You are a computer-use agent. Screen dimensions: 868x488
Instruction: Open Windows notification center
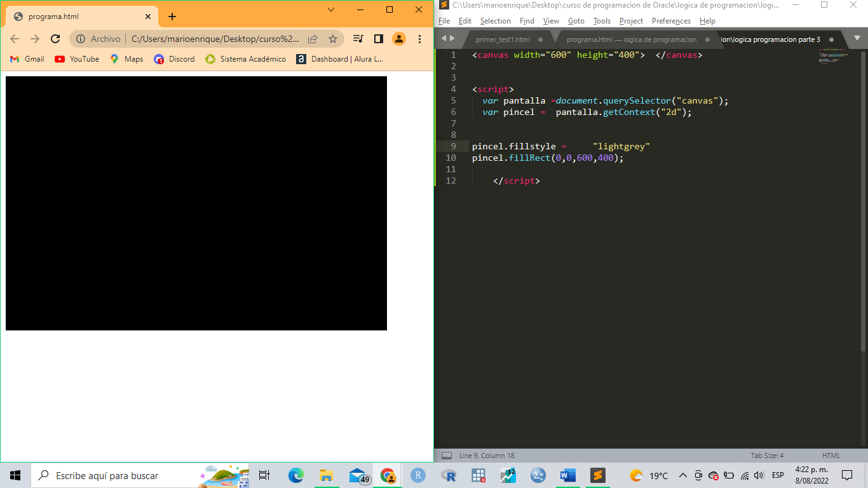pos(846,475)
